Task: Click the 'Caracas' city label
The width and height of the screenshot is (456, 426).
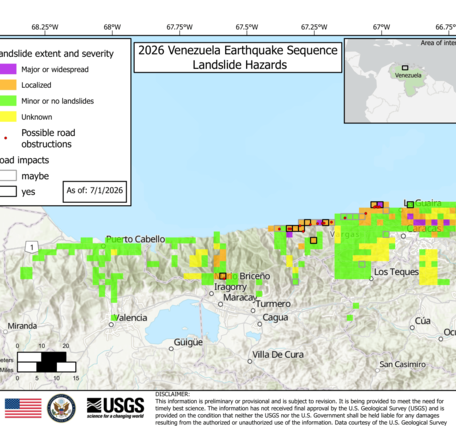Action: coord(424,229)
